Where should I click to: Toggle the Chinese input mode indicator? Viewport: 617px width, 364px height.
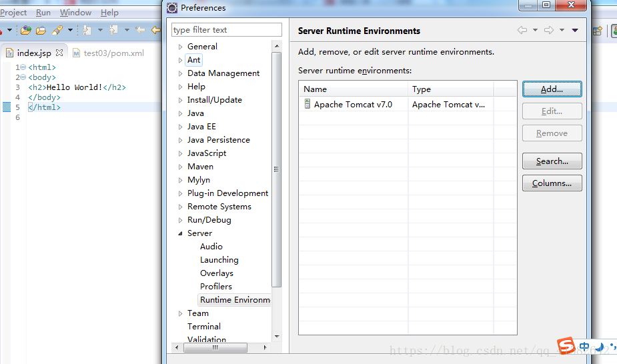pos(584,347)
